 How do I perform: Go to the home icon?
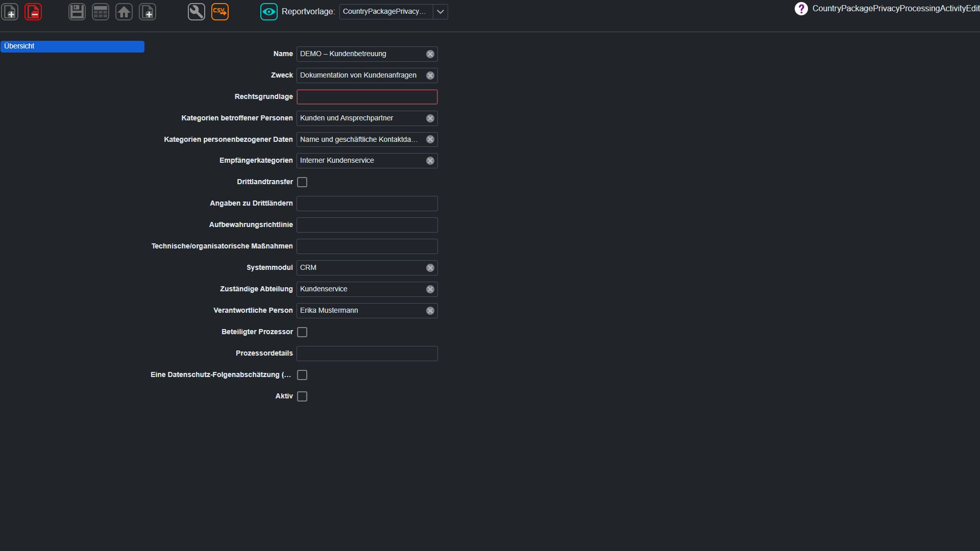click(124, 12)
